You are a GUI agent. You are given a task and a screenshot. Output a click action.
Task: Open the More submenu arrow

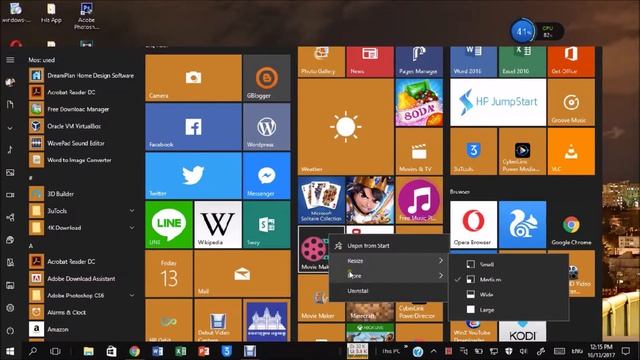point(441,276)
